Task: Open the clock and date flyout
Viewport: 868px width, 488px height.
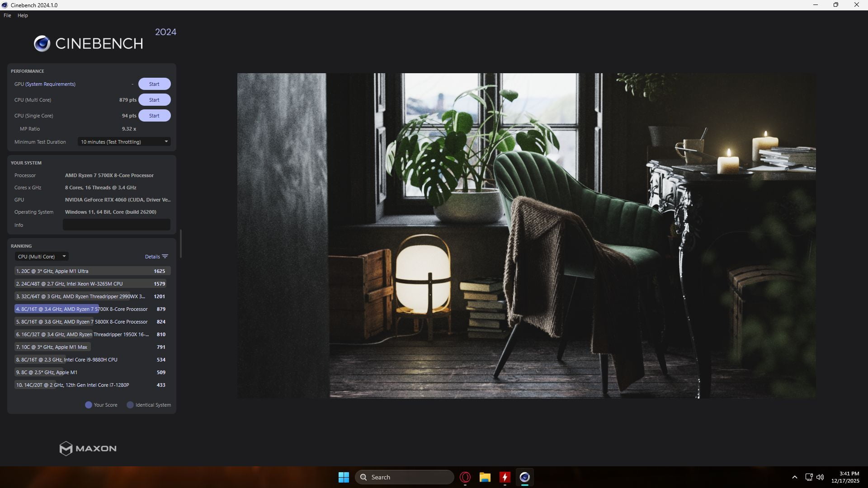Action: 845,477
